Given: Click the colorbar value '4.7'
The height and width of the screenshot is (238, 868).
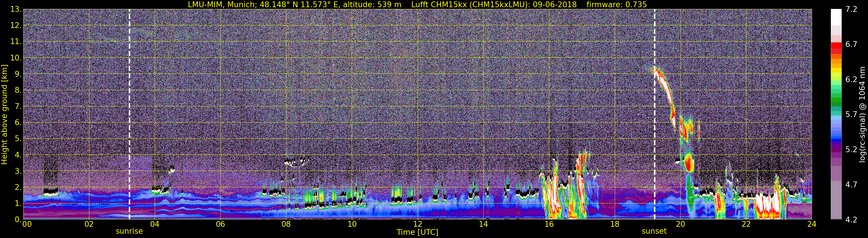Looking at the screenshot, I should [851, 184].
